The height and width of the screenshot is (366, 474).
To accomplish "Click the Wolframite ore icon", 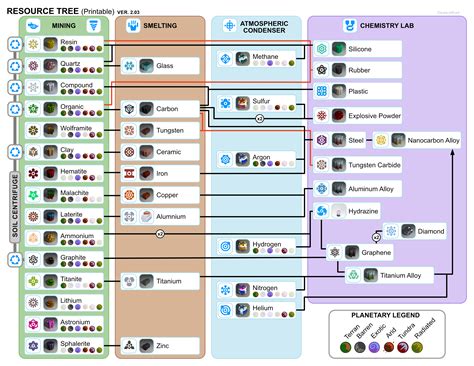I will pos(50,130).
